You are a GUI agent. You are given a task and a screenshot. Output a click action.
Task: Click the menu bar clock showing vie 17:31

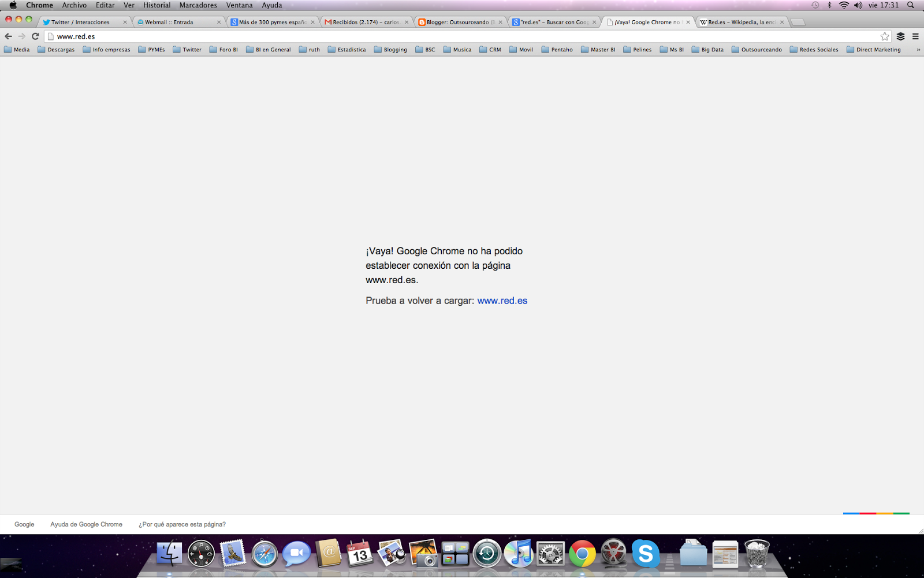tap(884, 5)
